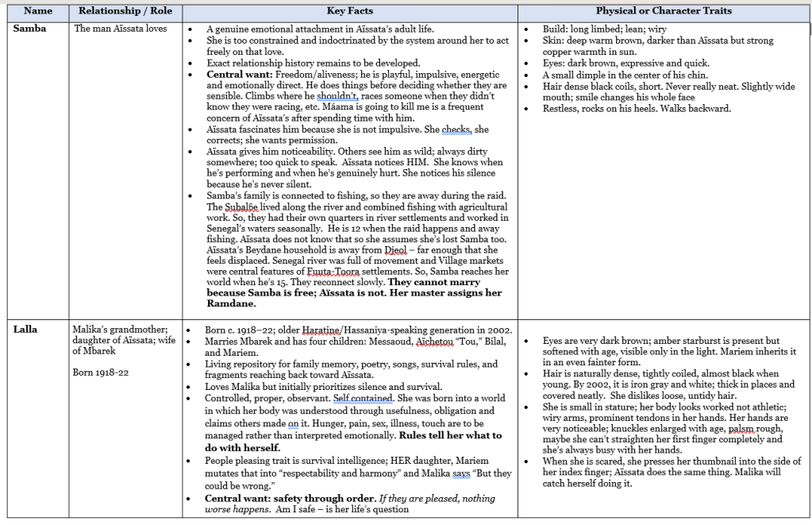812x525 pixels.
Task: Click the underlined word 'Haratine'
Action: 321,330
